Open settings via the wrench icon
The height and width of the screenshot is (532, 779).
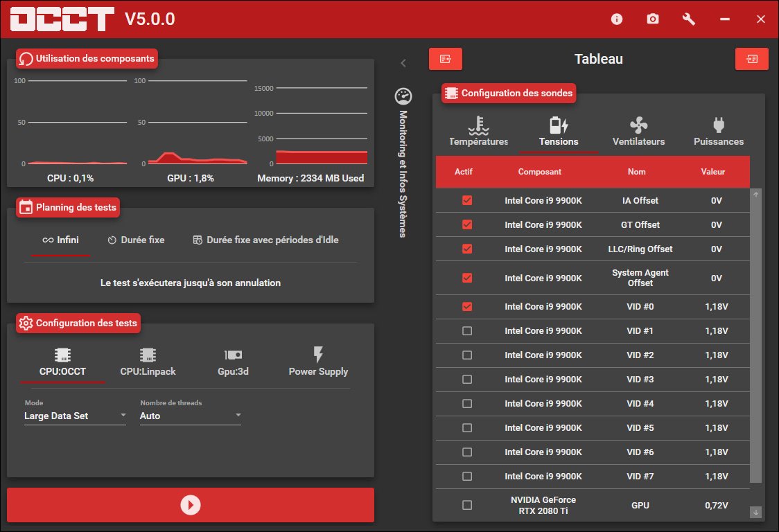[689, 19]
